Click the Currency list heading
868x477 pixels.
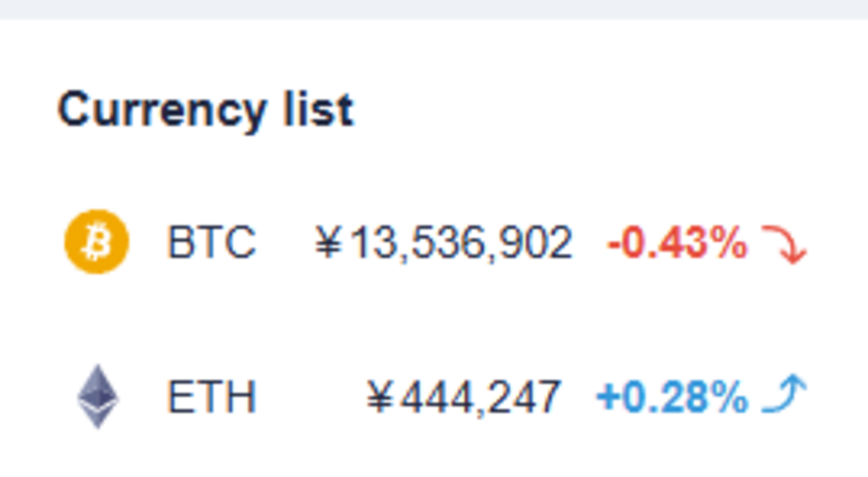point(205,109)
